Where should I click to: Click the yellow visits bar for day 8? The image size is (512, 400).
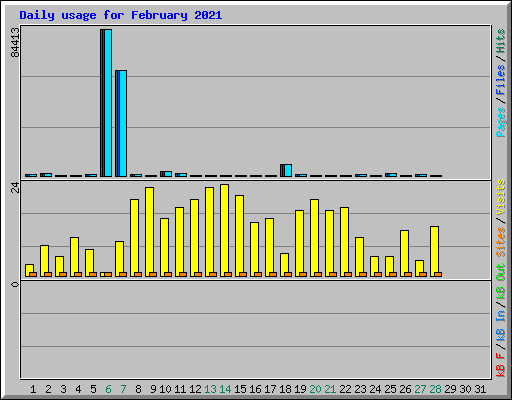tap(134, 238)
